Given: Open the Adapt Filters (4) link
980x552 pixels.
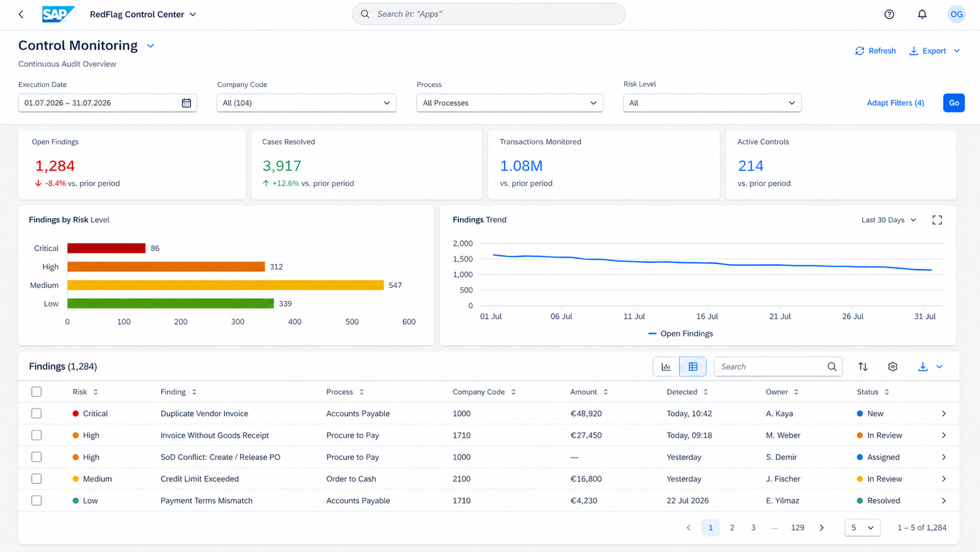Looking at the screenshot, I should [895, 103].
